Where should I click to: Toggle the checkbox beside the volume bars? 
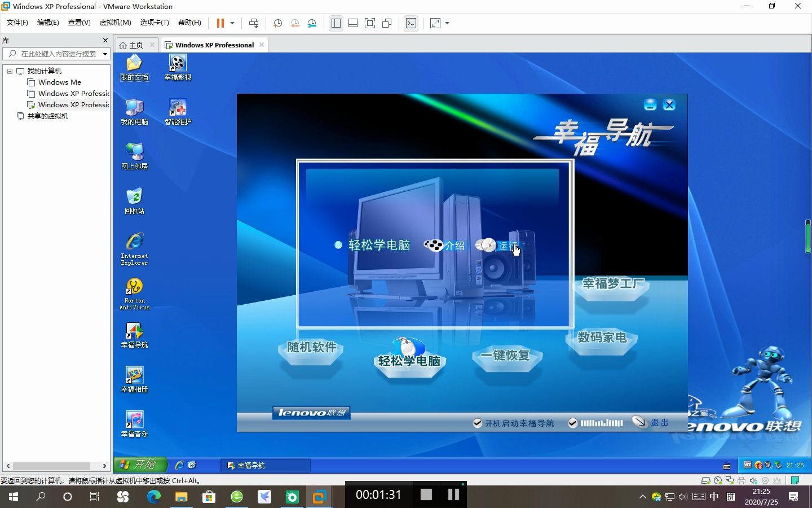(x=573, y=423)
